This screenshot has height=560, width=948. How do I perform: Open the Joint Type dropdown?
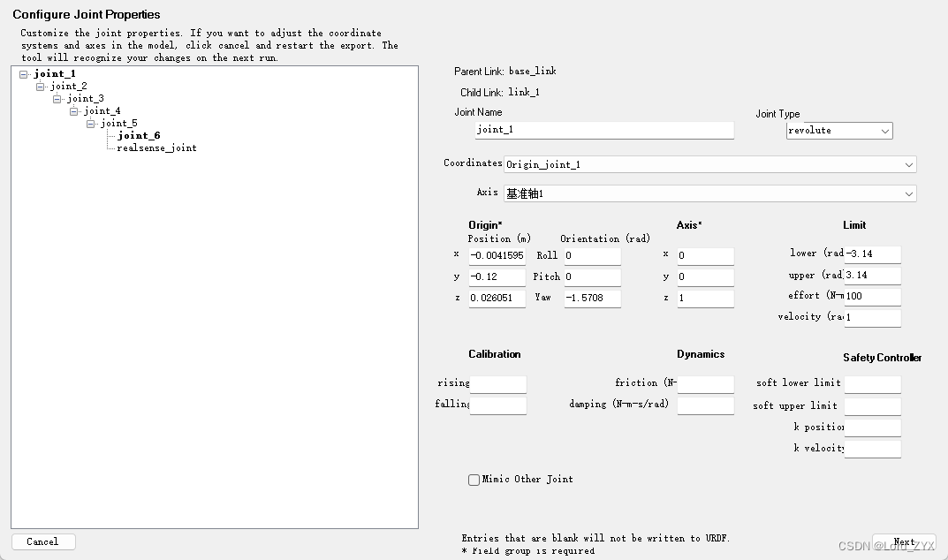[839, 131]
